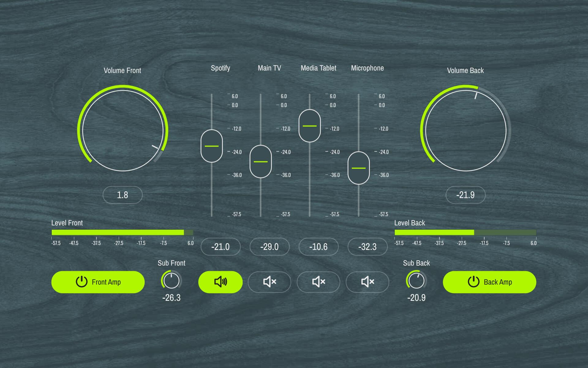Click the Media Tablet fader handle
Viewport: 588px width, 368px height.
(310, 126)
